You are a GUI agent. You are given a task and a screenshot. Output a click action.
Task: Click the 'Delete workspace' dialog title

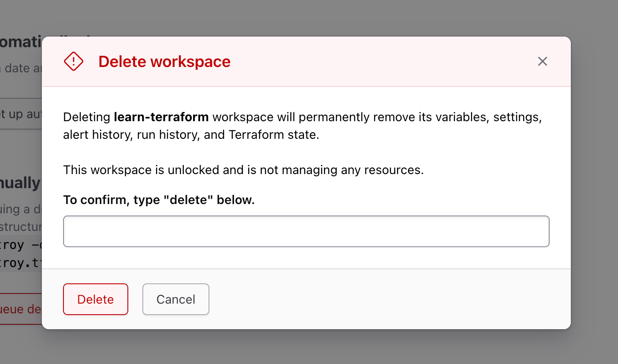tap(164, 62)
